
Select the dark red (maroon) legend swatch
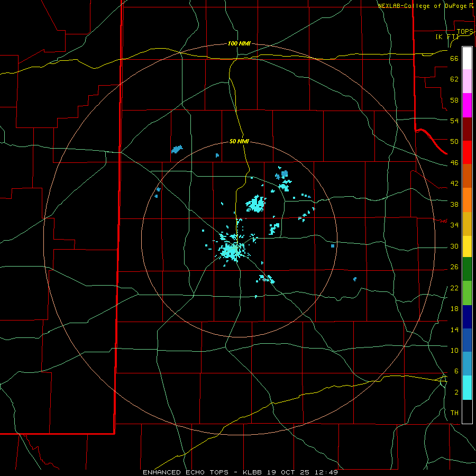pyautogui.click(x=467, y=129)
